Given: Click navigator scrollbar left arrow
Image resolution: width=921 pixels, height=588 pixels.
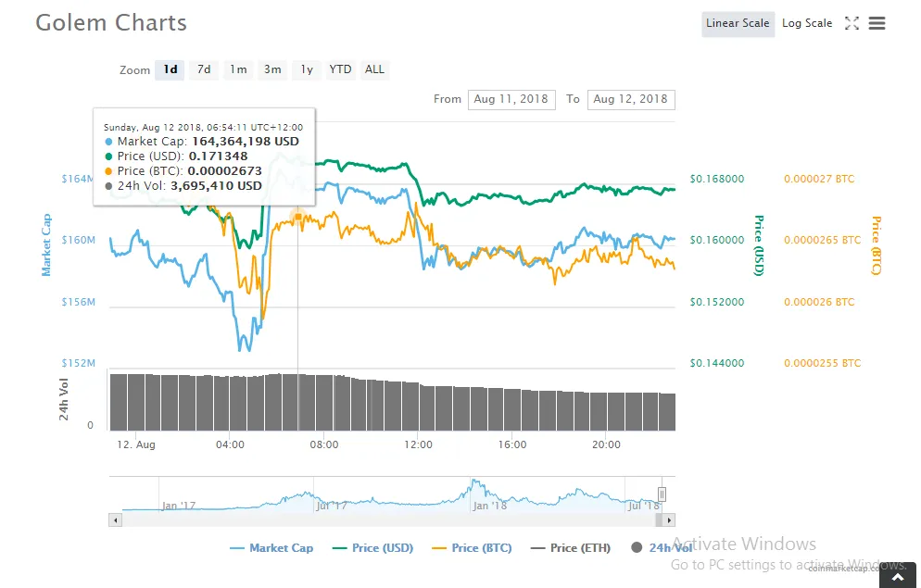Looking at the screenshot, I should pyautogui.click(x=115, y=519).
